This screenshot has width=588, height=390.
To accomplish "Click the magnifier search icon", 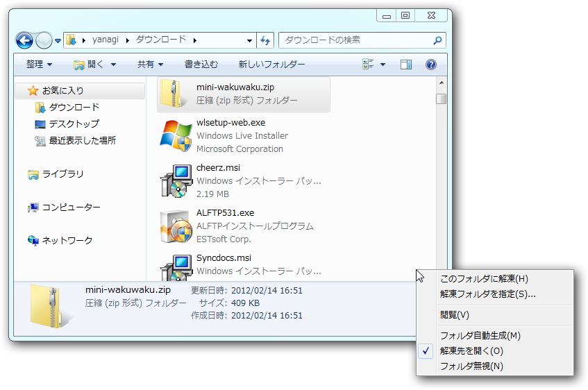I will [x=437, y=40].
